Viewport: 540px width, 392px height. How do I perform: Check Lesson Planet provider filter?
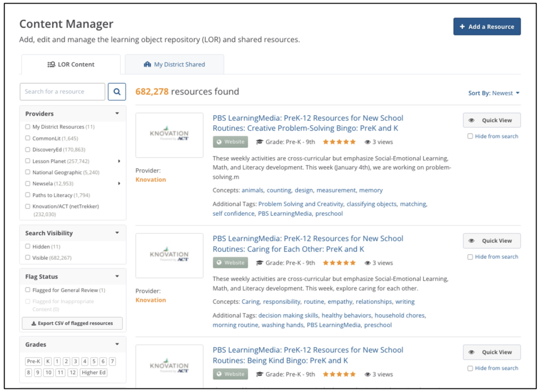[x=27, y=161]
